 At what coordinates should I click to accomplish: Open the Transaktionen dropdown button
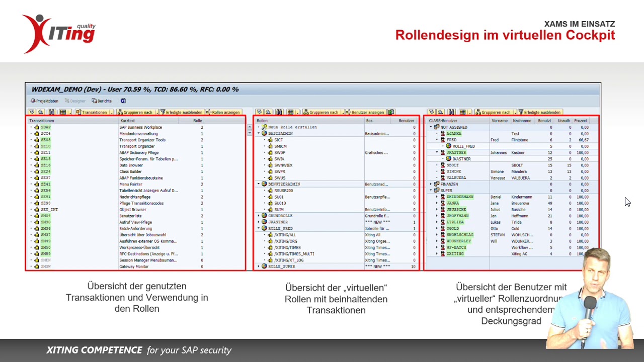(x=95, y=112)
